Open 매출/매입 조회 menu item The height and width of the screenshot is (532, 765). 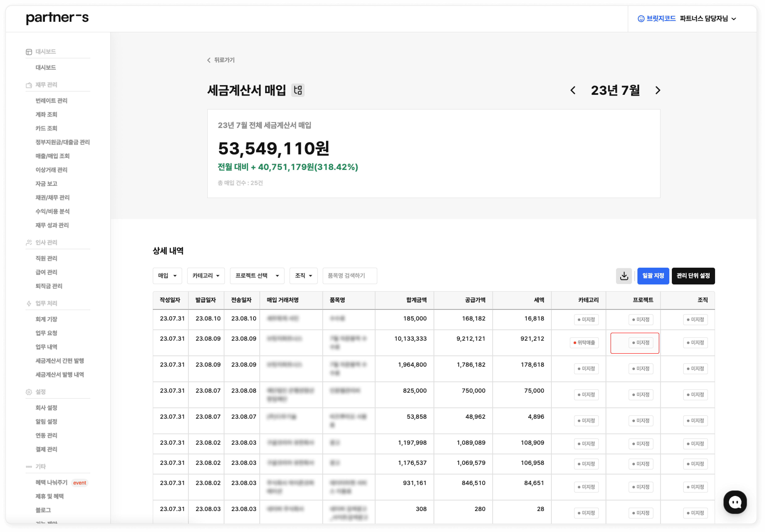tap(52, 156)
